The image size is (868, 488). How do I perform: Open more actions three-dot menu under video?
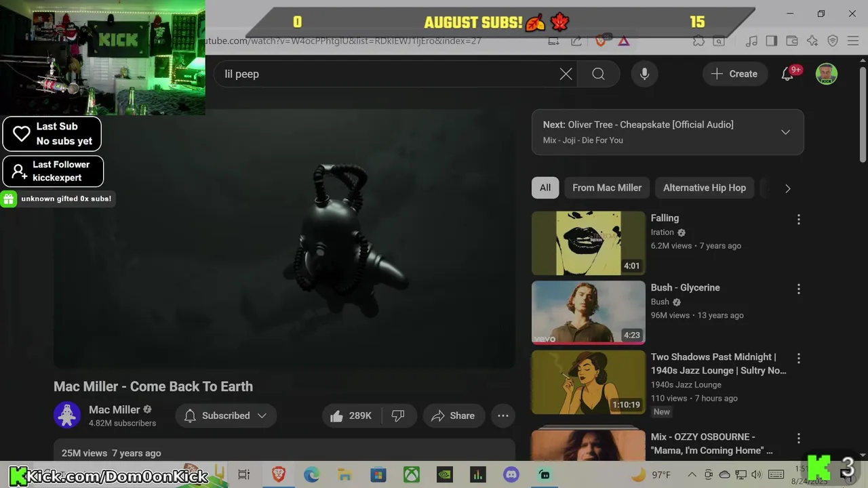(503, 415)
